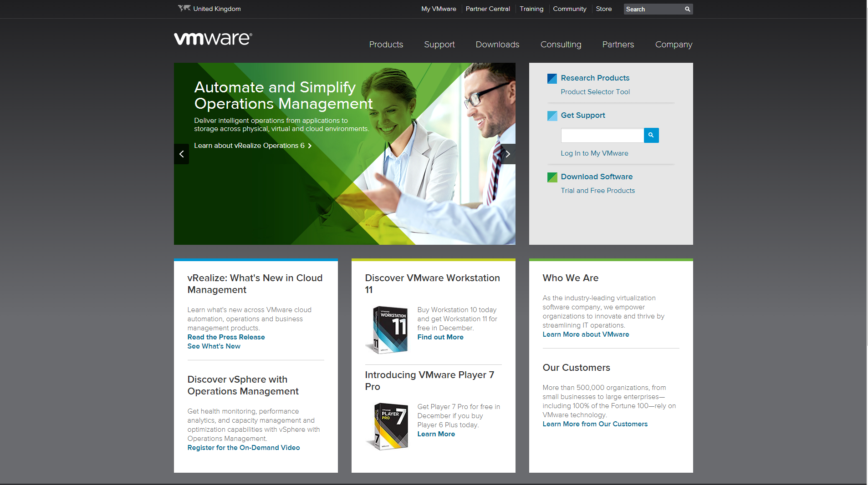Screen dimensions: 868x485
Task: Go to the previous carousel slide
Action: click(181, 154)
